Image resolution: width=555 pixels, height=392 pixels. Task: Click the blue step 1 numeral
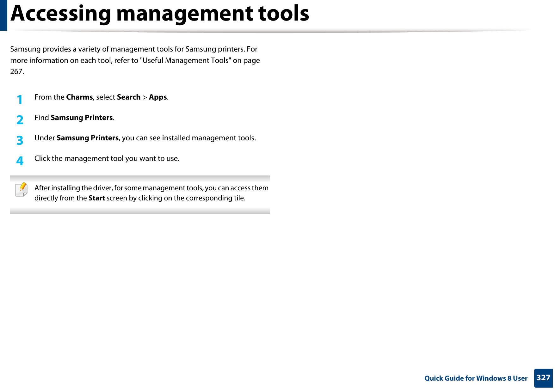point(20,100)
